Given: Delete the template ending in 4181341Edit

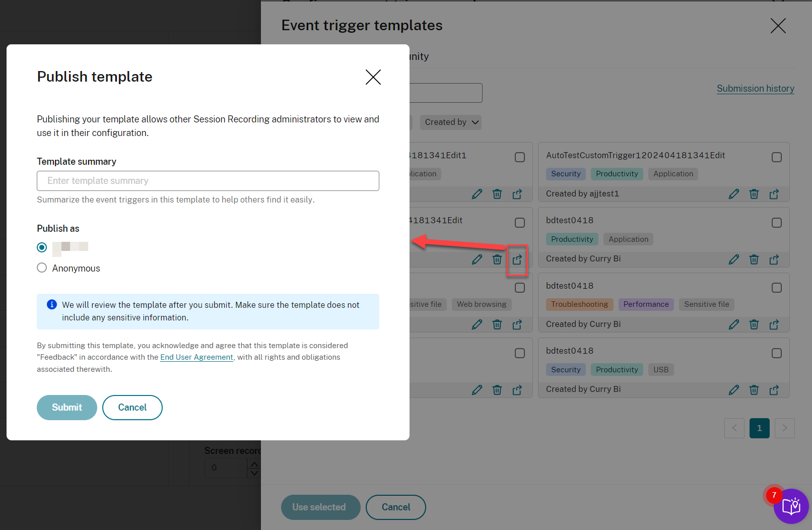Looking at the screenshot, I should (x=497, y=259).
